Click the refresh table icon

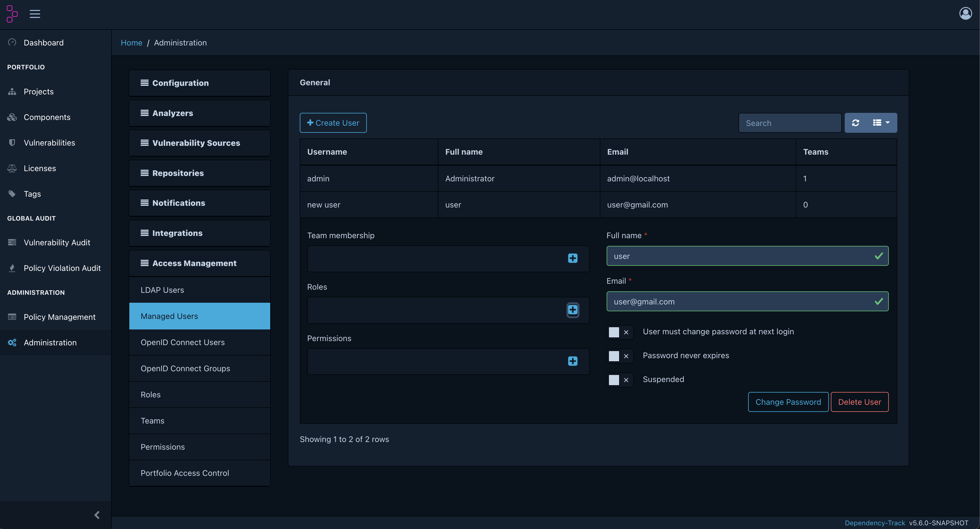(x=856, y=123)
